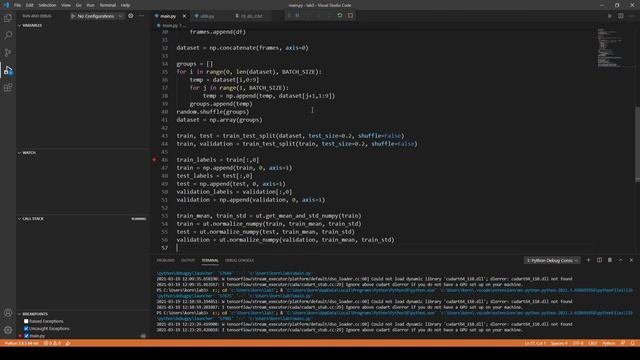Viewport: 640px width, 360px height.
Task: Disable Uncaught Exceptions breakpoint
Action: (26, 329)
